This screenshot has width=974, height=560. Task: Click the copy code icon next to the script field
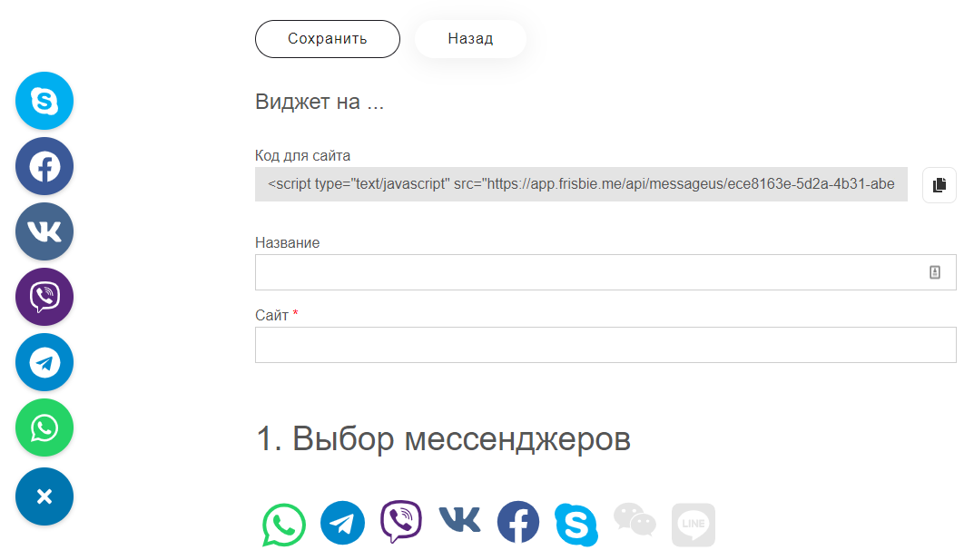click(939, 184)
